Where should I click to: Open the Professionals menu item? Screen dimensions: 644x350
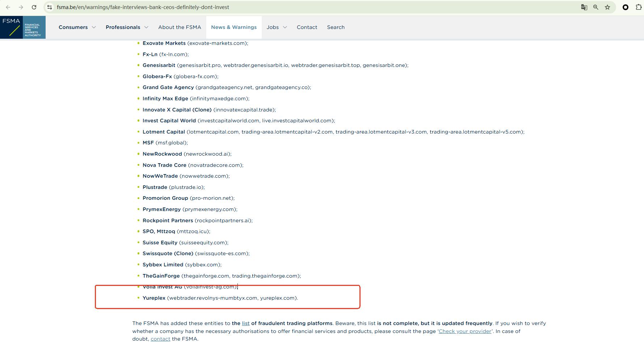tap(123, 27)
